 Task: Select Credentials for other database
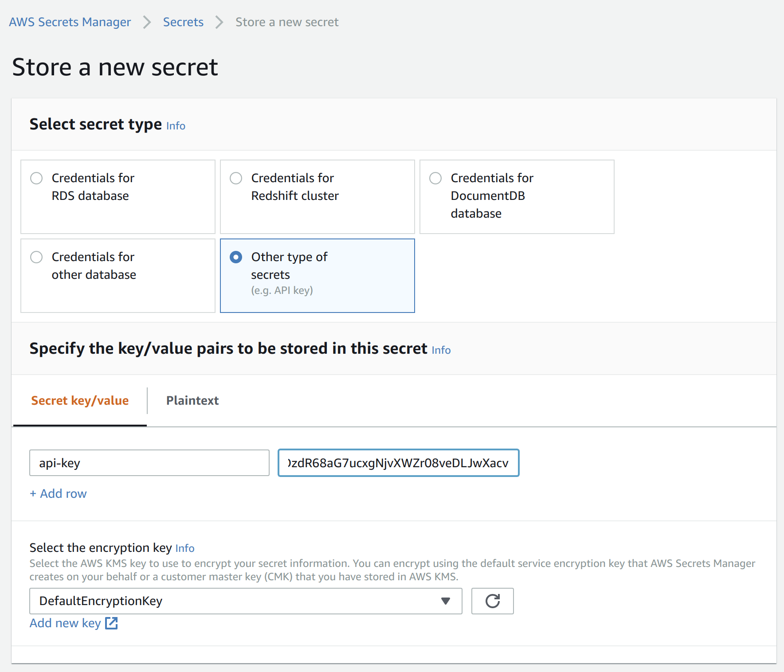[x=36, y=257]
